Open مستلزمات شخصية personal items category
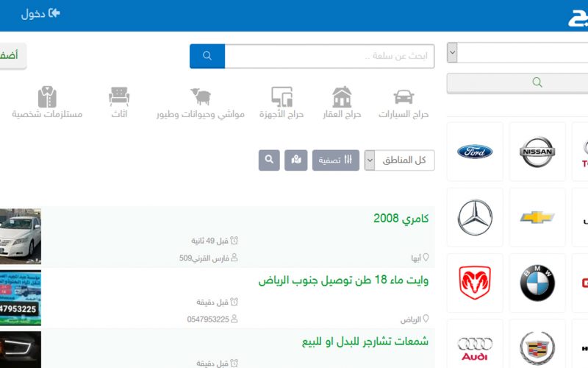Viewport: 588px width, 368px height. (47, 103)
